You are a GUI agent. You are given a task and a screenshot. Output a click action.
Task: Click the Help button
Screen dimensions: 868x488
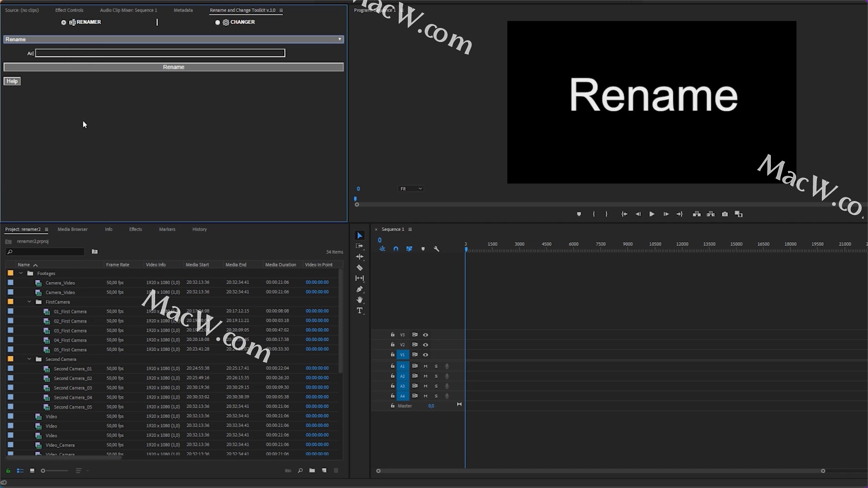pos(12,81)
